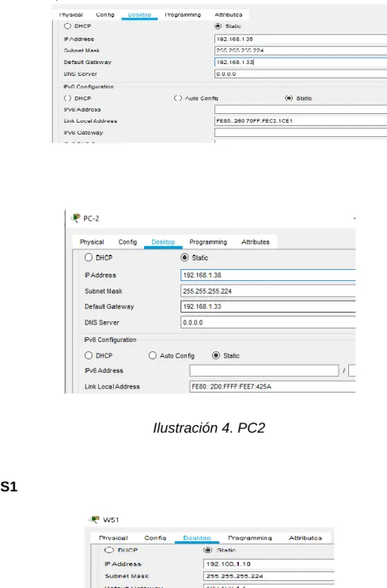Click PC-2 DNS Server field 0.0.0.0
This screenshot has height=588, width=387.
tap(267, 323)
